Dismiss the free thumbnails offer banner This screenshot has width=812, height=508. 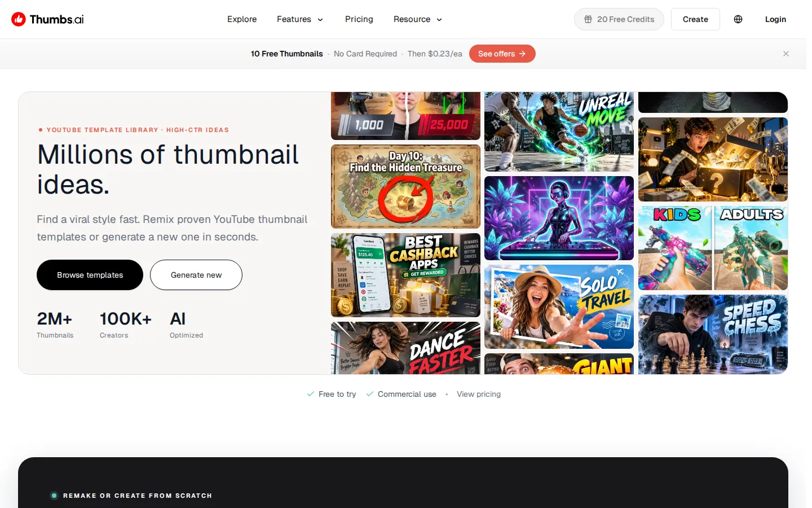click(x=786, y=54)
